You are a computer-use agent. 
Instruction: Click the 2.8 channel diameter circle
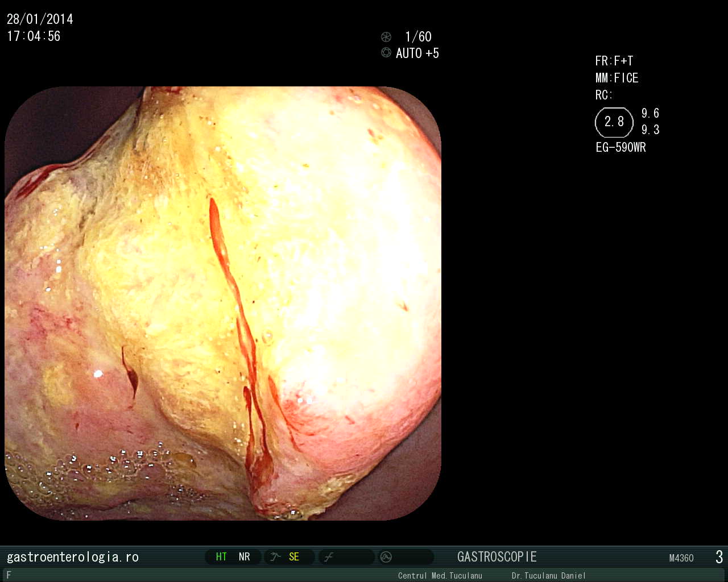614,122
